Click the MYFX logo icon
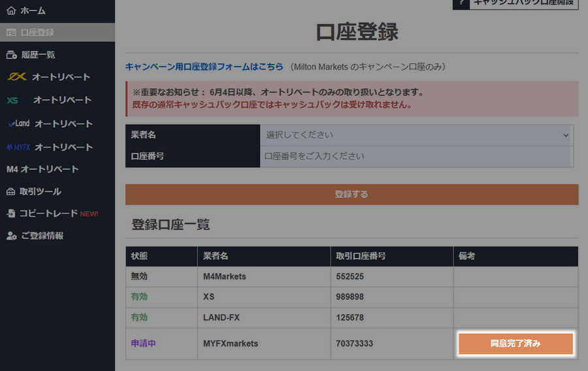Viewport: 588px width, 371px height. point(18,147)
